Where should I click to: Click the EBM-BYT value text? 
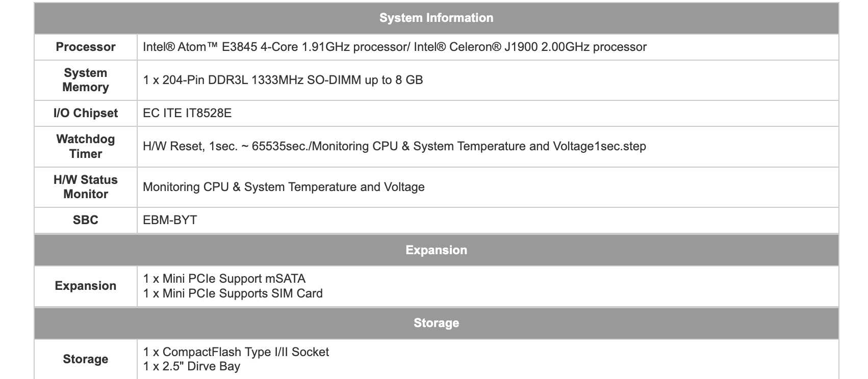(170, 220)
